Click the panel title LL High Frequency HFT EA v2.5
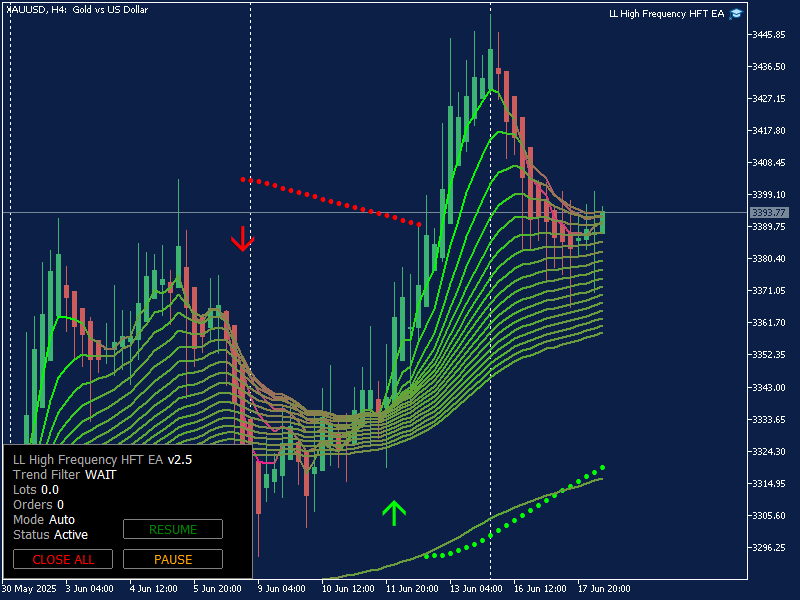800x600 pixels. pyautogui.click(x=103, y=460)
